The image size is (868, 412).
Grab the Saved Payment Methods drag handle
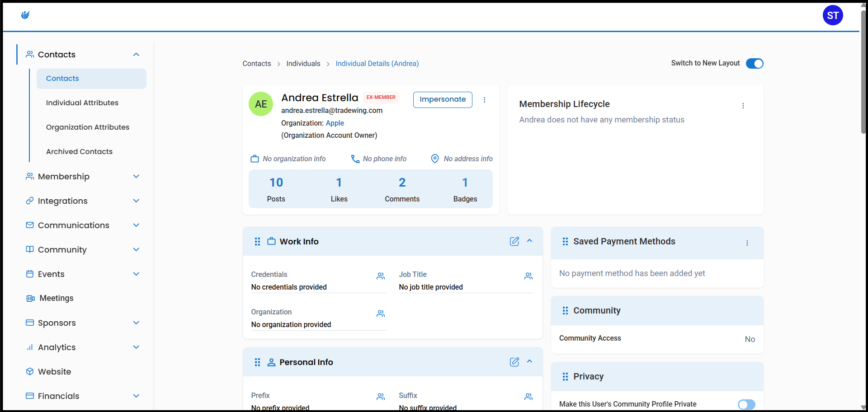[x=565, y=242]
